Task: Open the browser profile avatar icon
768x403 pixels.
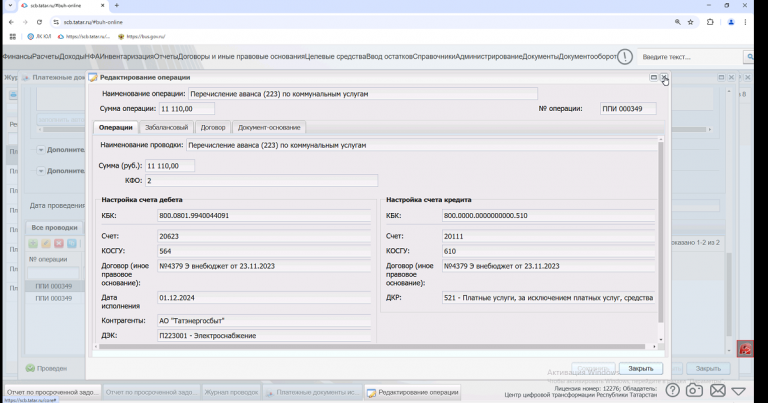Action: click(x=731, y=22)
